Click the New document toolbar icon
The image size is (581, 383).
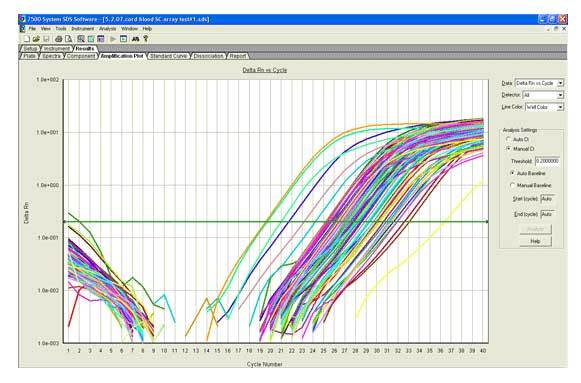(27, 39)
